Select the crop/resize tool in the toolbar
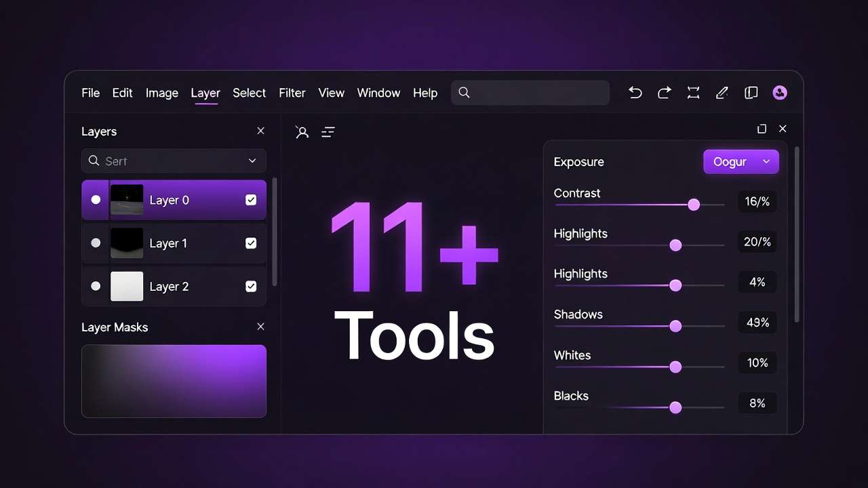The height and width of the screenshot is (488, 868). pos(693,92)
